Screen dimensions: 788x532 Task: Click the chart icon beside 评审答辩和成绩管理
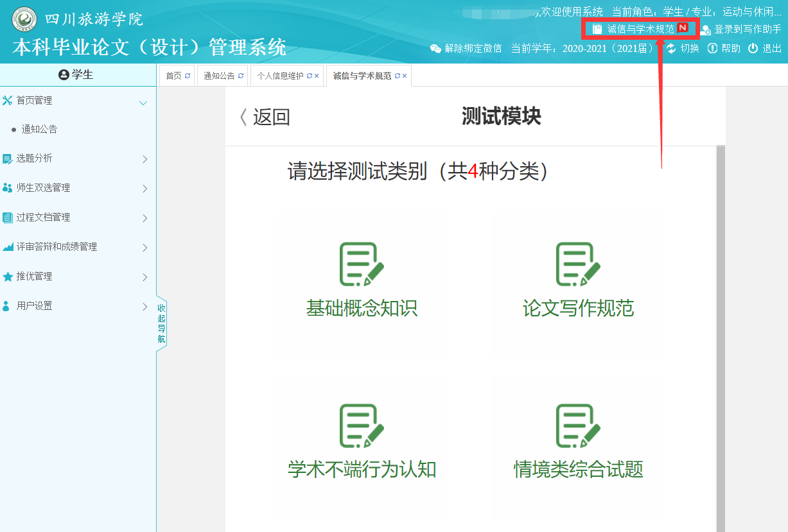pos(8,247)
